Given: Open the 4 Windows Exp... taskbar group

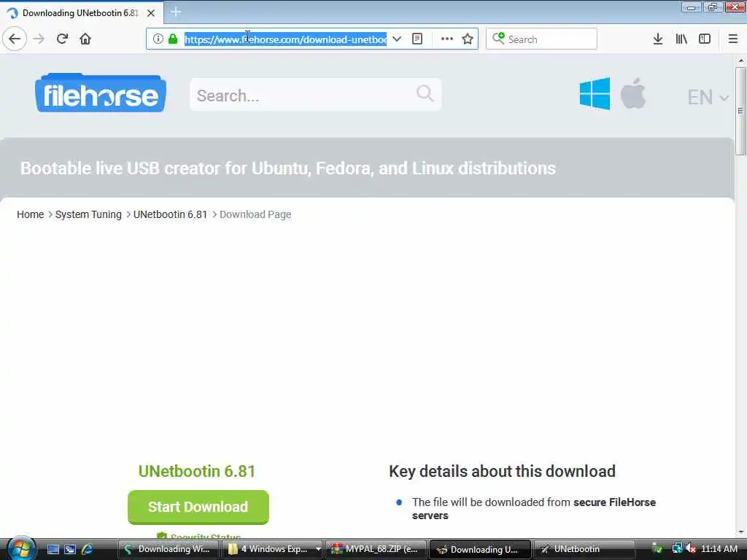Looking at the screenshot, I should tap(272, 550).
